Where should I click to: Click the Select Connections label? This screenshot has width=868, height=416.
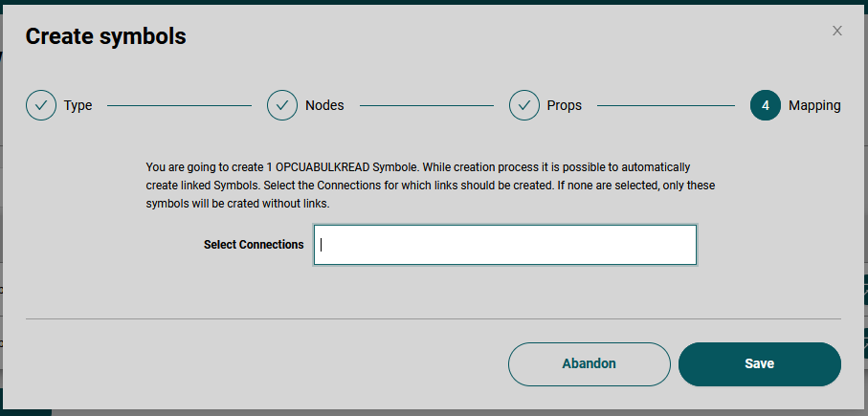coord(254,245)
